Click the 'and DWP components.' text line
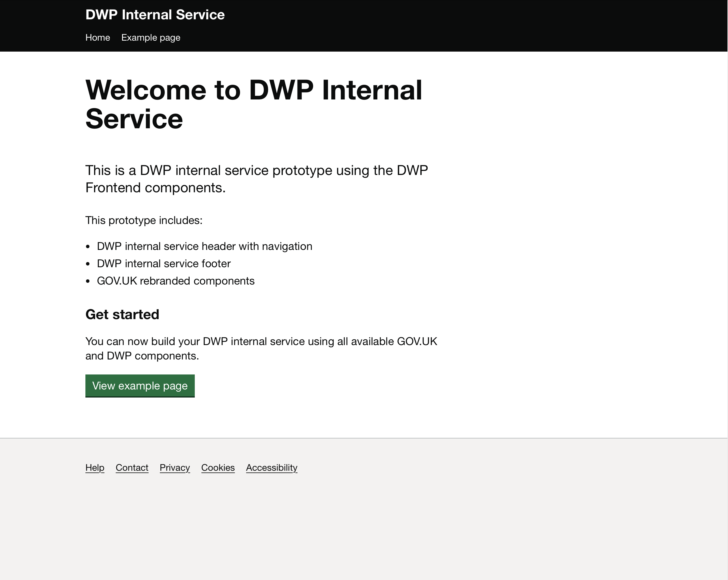Viewport: 728px width, 580px height. click(142, 356)
